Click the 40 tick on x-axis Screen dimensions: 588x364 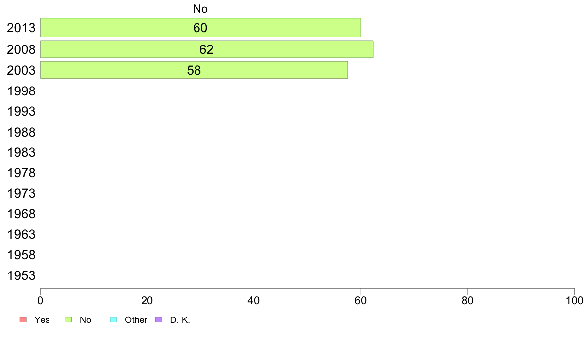click(254, 300)
